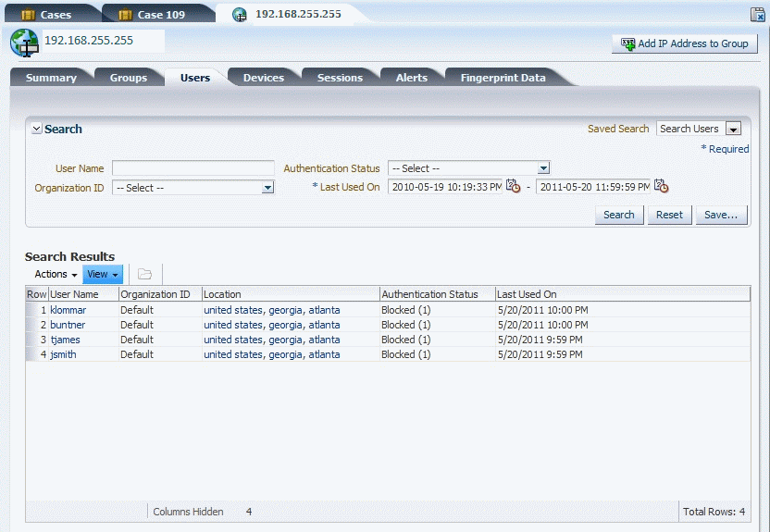Sort by the Last Used On column header

click(527, 294)
